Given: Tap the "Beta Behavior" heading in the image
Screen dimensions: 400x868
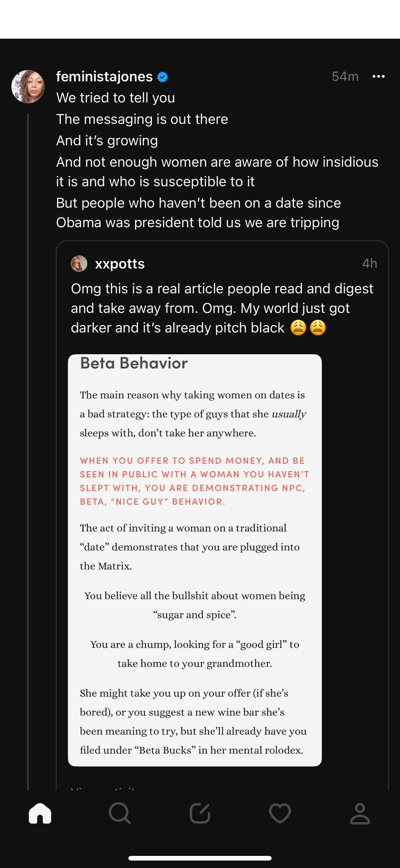Looking at the screenshot, I should pos(134,363).
